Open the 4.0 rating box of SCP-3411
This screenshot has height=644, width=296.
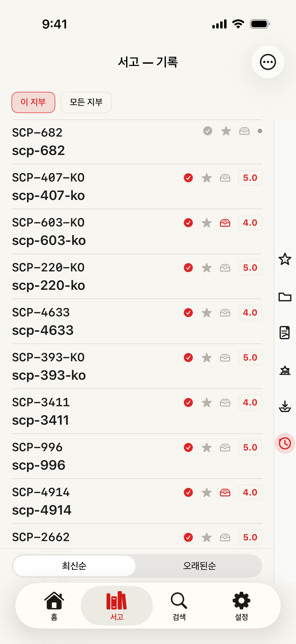[250, 403]
